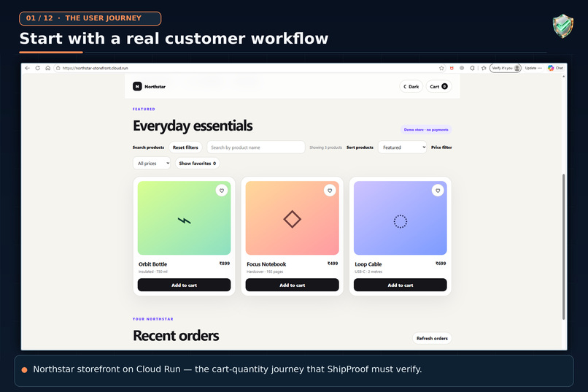
Task: Click Reset filters
Action: coord(185,147)
